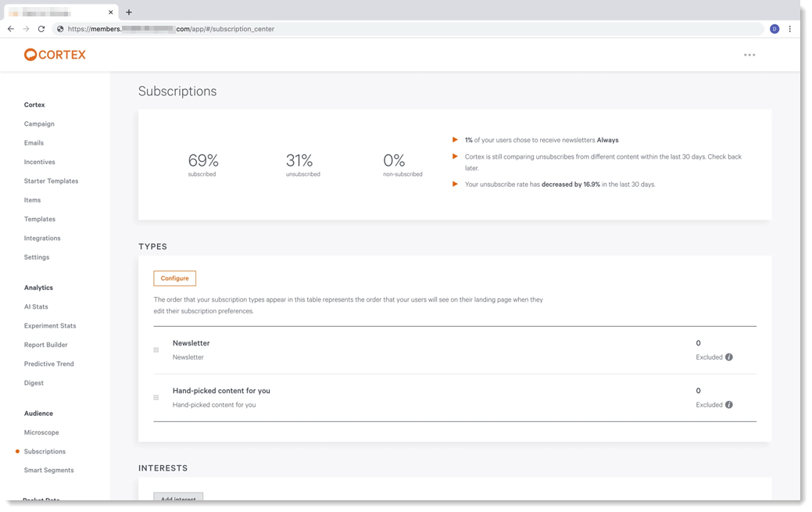Click the Add interest button
The image size is (812, 512).
point(178,497)
